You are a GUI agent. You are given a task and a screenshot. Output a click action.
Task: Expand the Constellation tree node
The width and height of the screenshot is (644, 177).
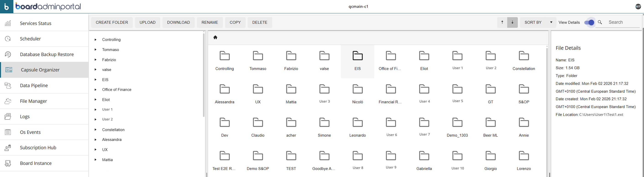pyautogui.click(x=95, y=130)
